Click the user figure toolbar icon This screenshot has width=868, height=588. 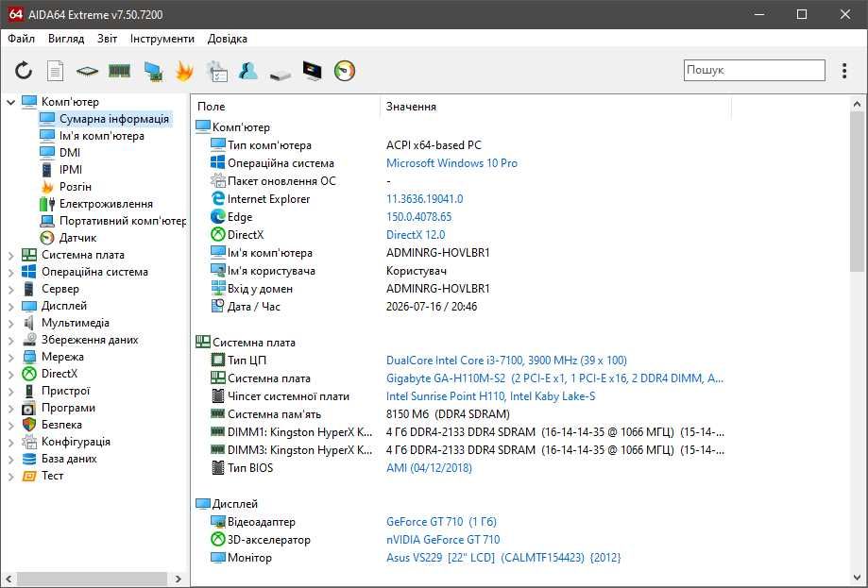(x=248, y=71)
